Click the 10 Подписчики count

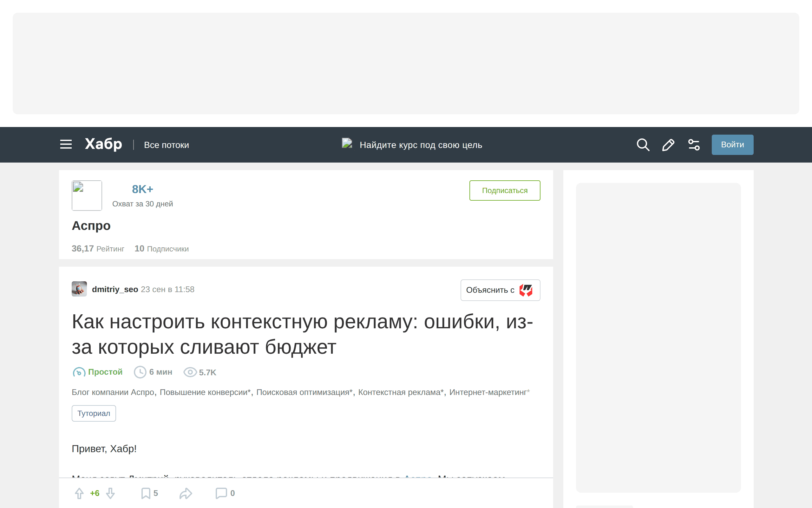pyautogui.click(x=161, y=249)
